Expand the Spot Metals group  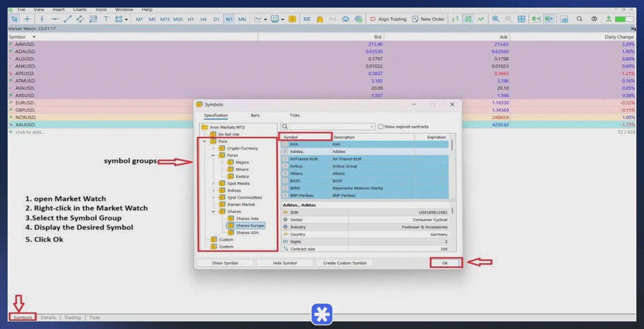(x=213, y=184)
